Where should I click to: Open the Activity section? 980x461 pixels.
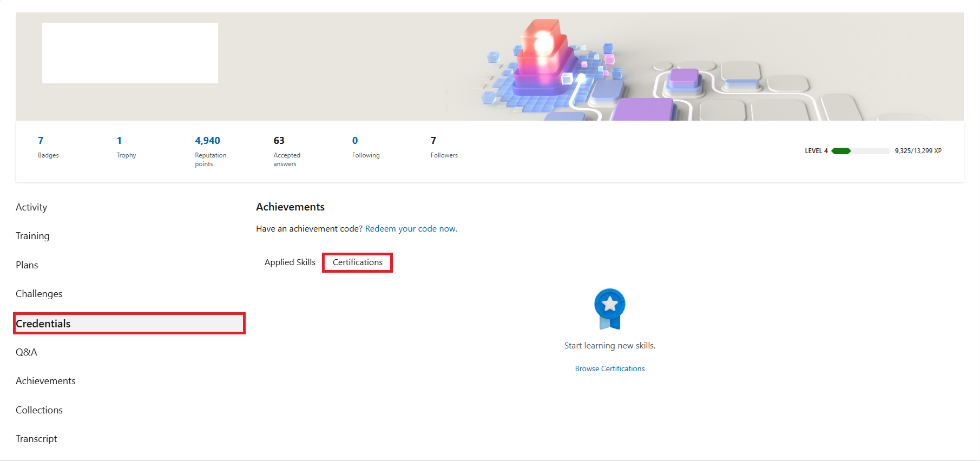[31, 207]
